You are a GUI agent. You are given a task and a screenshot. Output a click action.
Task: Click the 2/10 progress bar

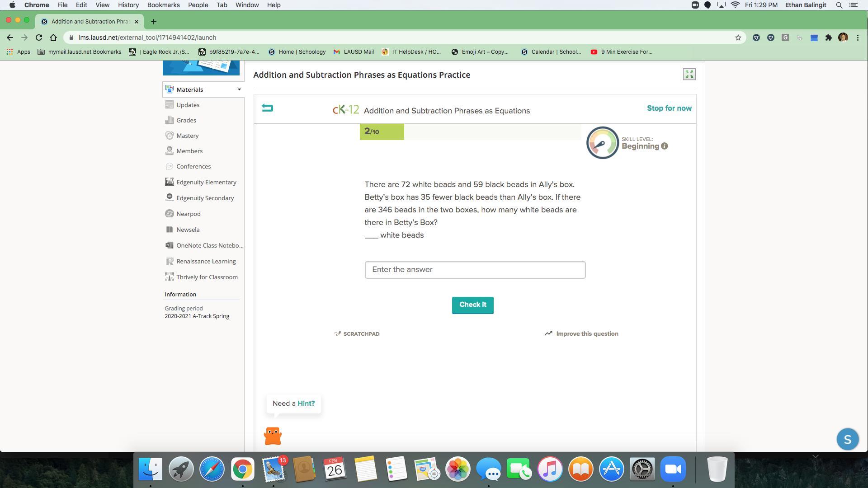tap(382, 132)
